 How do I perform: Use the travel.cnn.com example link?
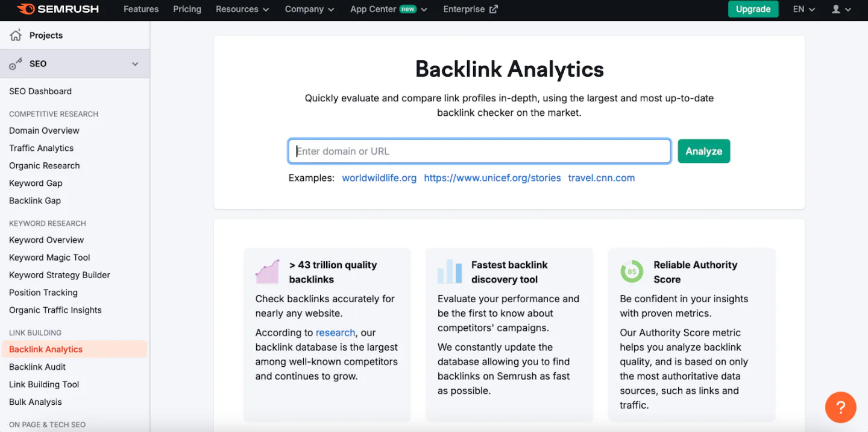(x=602, y=178)
